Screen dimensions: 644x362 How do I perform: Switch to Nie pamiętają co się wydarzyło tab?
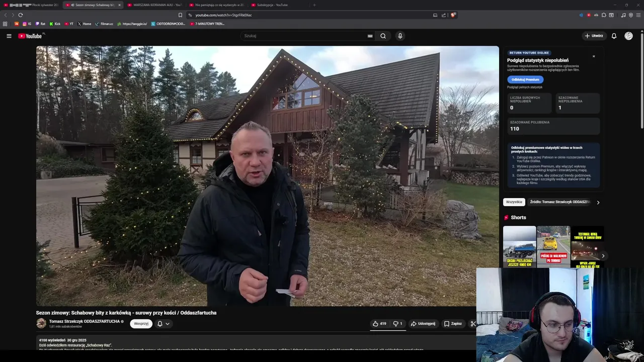(x=216, y=5)
